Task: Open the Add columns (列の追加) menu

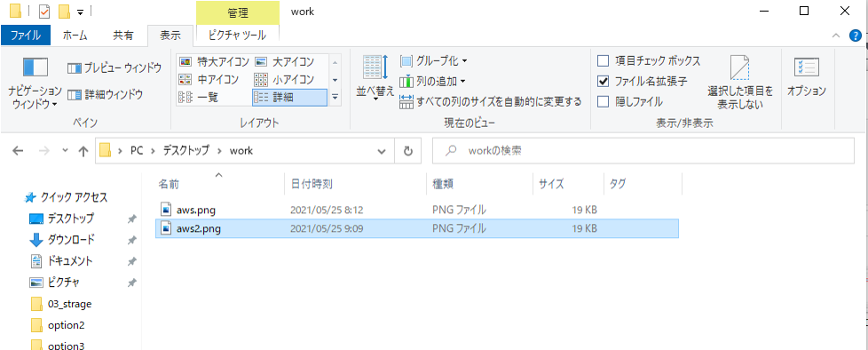Action: (x=432, y=82)
